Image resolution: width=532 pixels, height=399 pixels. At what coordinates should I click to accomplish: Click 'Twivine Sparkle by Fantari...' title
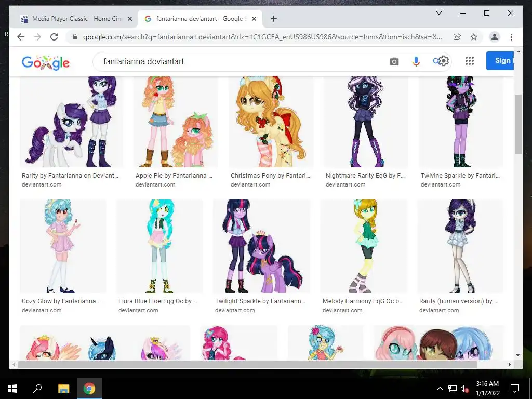point(460,176)
